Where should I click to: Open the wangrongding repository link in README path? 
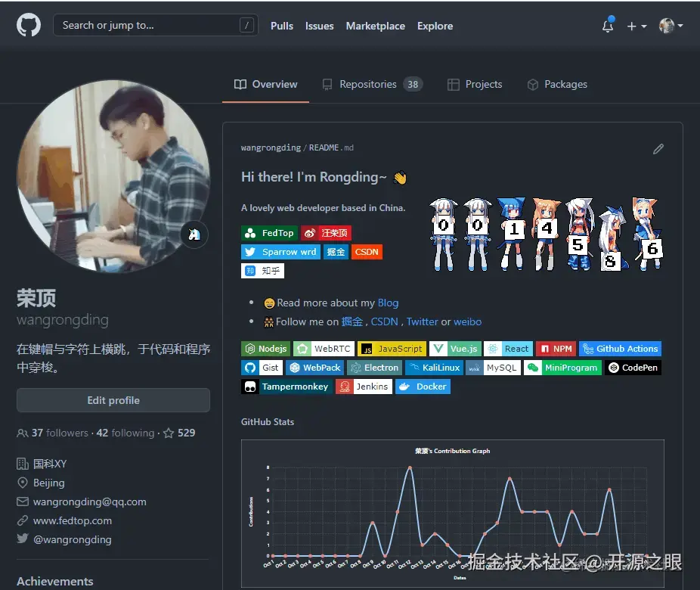tap(271, 147)
